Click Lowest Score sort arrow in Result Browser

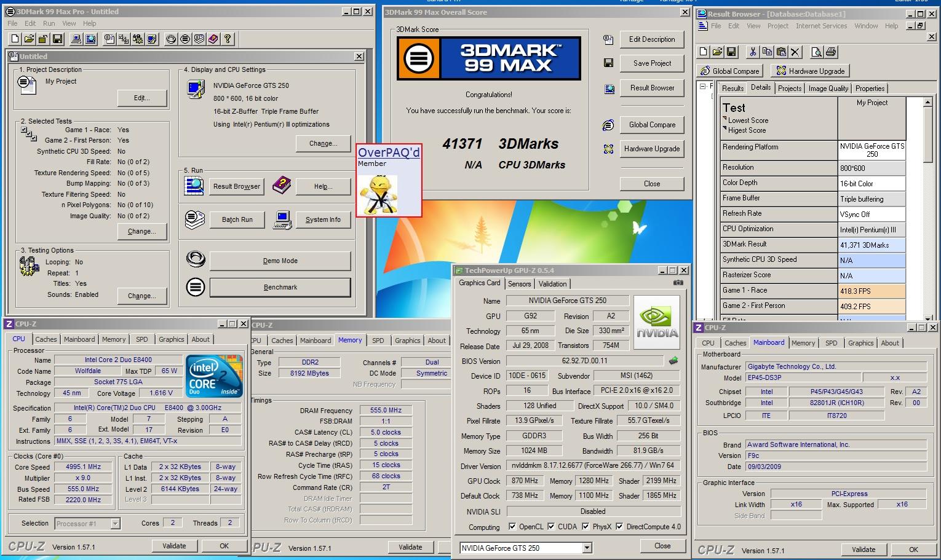point(725,119)
